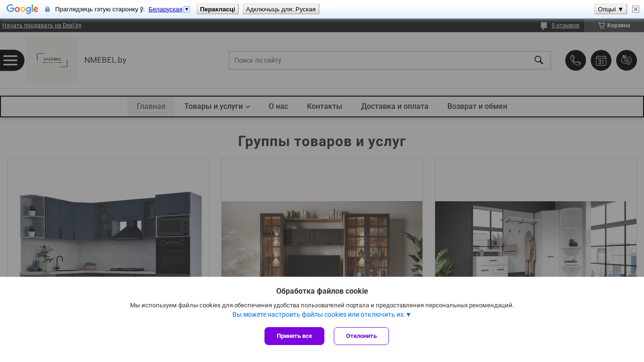The image size is (644, 362).
Task: Click the Перакласці translate button
Action: 217,9
